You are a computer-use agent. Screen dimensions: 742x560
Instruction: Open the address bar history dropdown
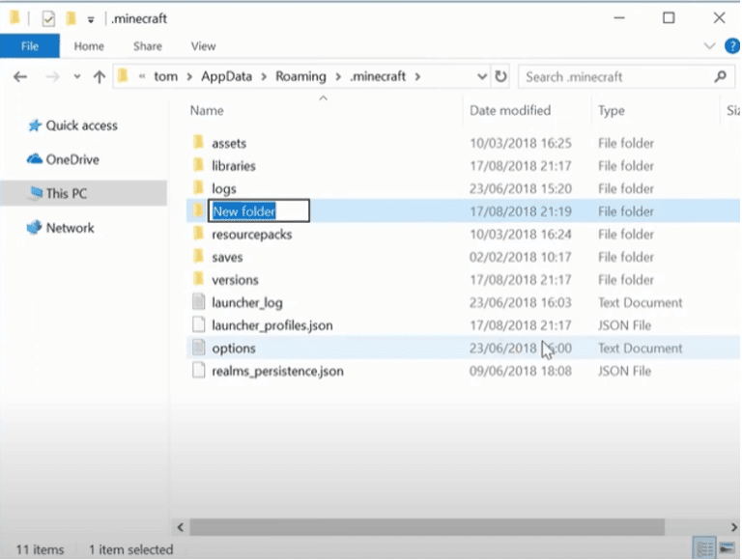click(x=482, y=76)
